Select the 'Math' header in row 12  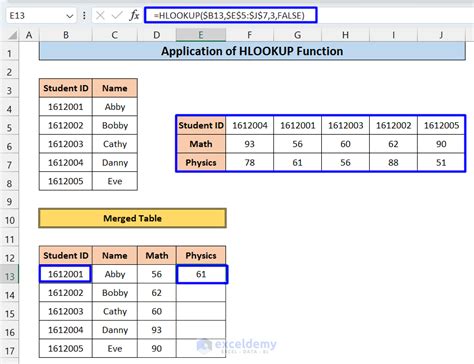pos(157,256)
